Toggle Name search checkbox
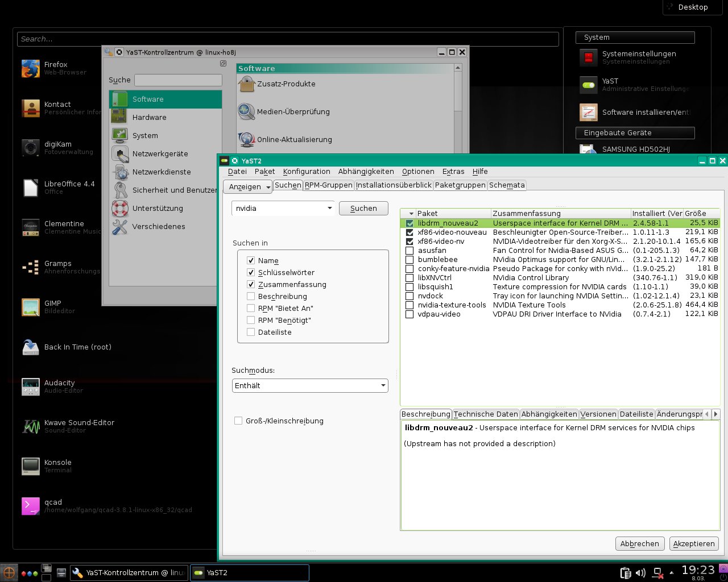The width and height of the screenshot is (728, 582). [x=251, y=260]
